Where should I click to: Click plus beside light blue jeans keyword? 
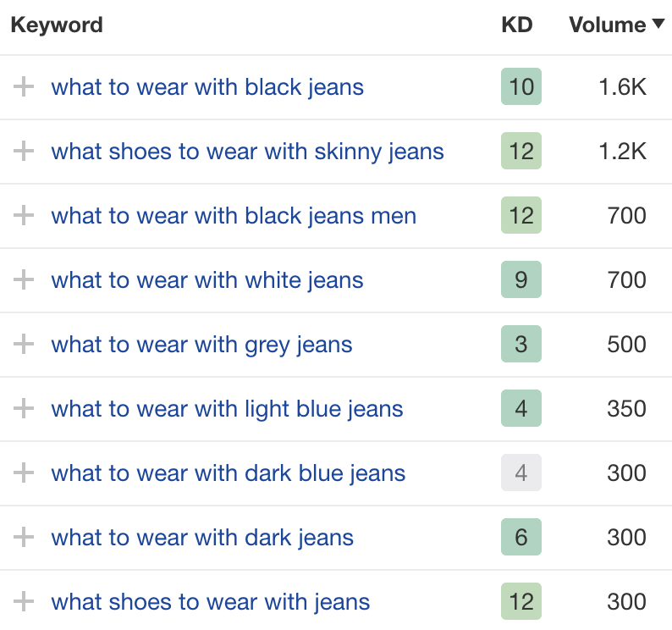pyautogui.click(x=24, y=408)
